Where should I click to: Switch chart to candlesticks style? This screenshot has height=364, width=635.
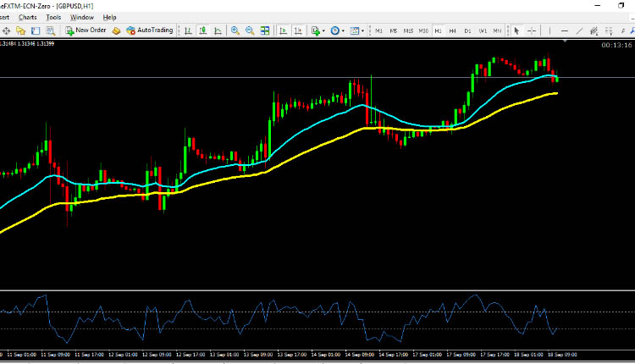(x=203, y=30)
